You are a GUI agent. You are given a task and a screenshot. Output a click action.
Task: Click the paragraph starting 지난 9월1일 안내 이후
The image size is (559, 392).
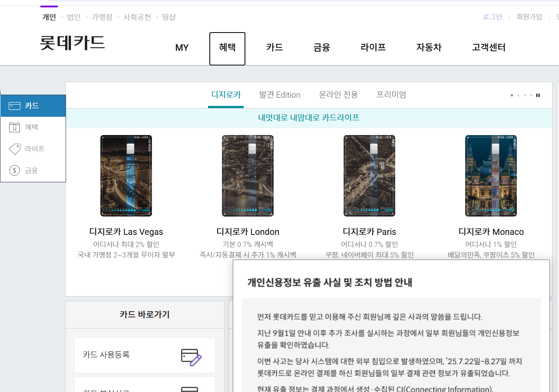pyautogui.click(x=388, y=339)
